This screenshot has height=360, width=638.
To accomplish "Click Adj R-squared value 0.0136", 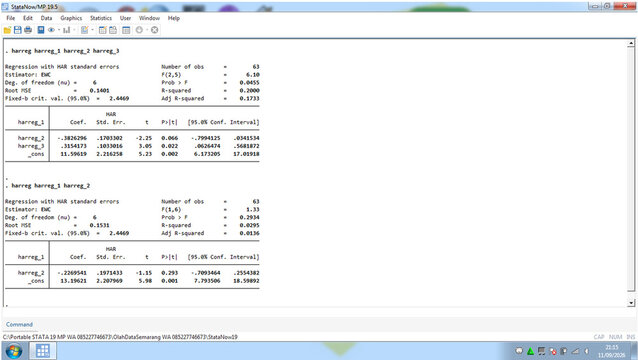I will tap(249, 233).
